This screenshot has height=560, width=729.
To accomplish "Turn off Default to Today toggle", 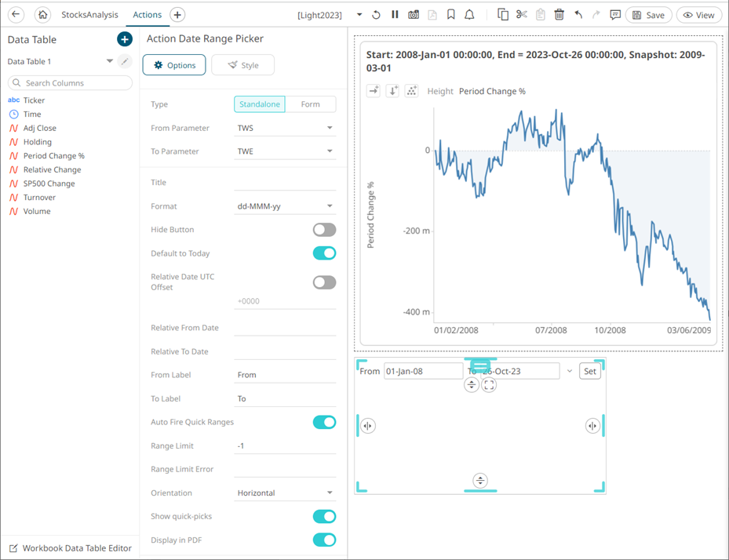I will pyautogui.click(x=324, y=253).
